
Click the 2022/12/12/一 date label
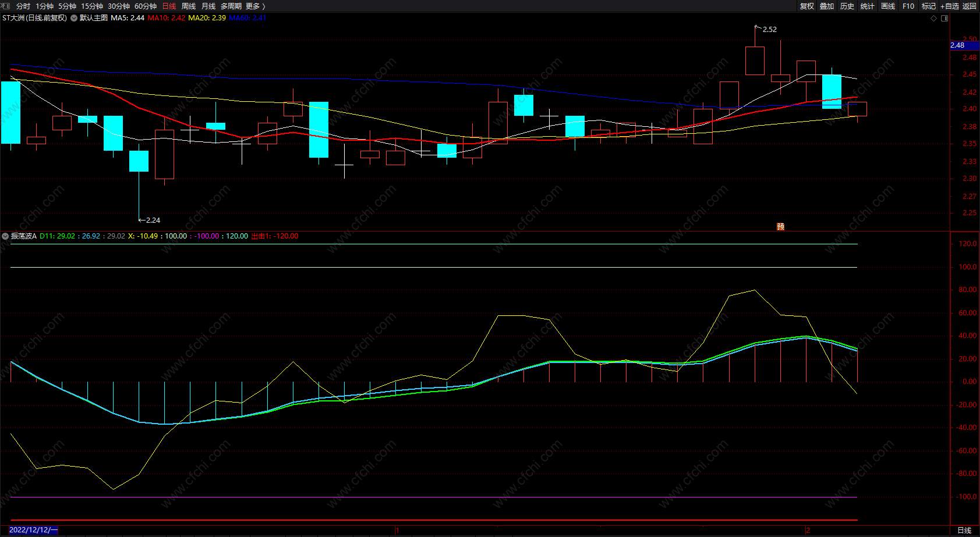point(34,530)
